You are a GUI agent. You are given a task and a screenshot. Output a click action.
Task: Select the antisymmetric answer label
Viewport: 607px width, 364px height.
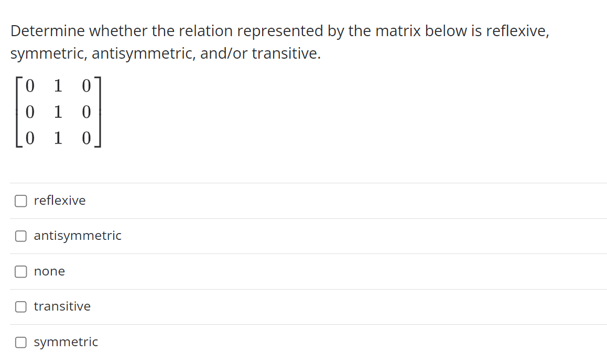(x=77, y=236)
